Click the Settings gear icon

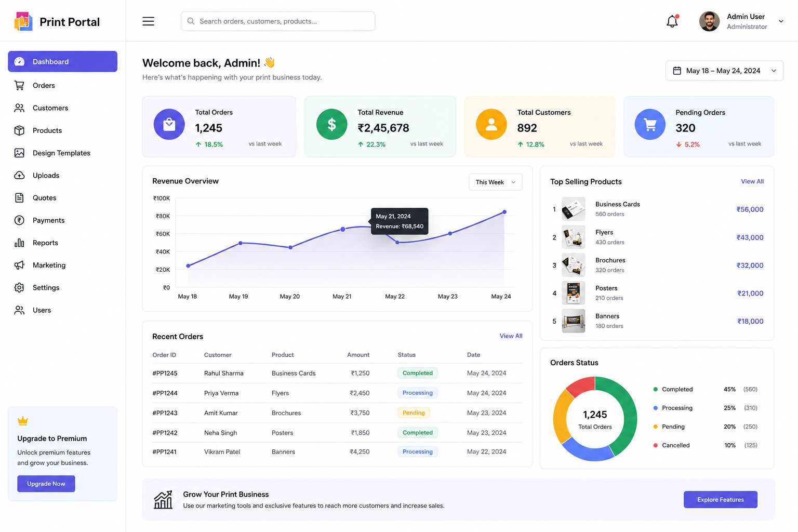tap(19, 287)
